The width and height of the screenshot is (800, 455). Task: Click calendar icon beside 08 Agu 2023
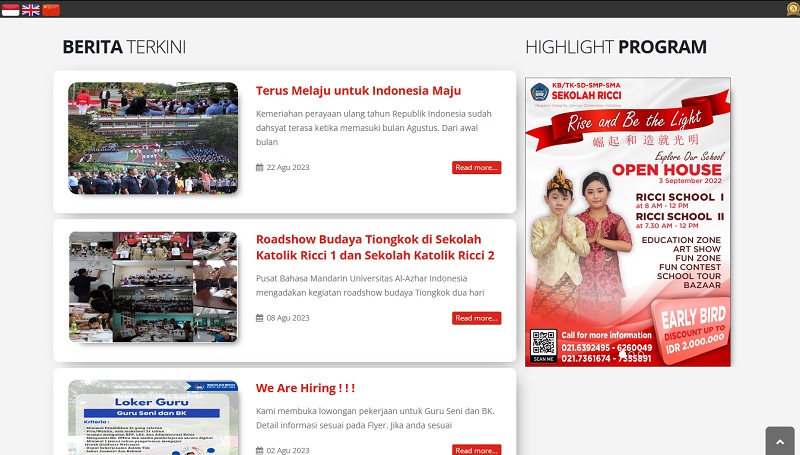tap(259, 318)
